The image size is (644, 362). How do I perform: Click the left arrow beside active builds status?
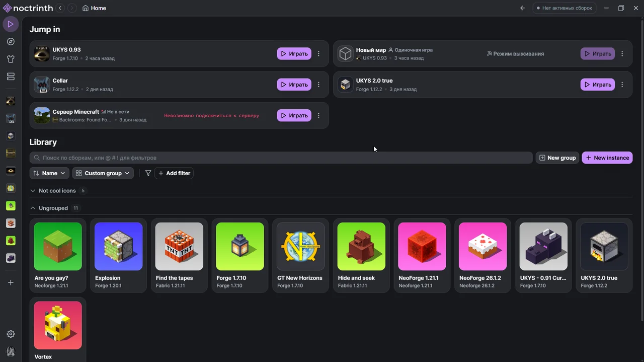(x=522, y=8)
